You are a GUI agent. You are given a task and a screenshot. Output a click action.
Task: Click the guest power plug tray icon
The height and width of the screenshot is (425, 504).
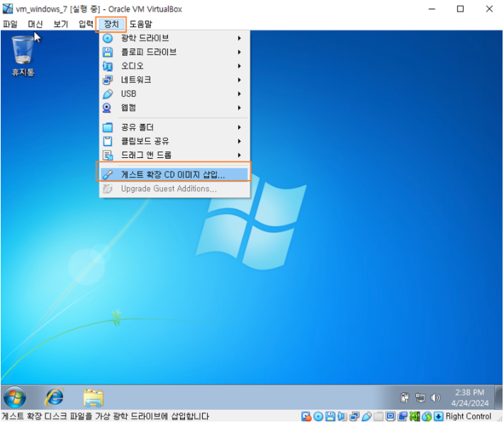point(405,398)
